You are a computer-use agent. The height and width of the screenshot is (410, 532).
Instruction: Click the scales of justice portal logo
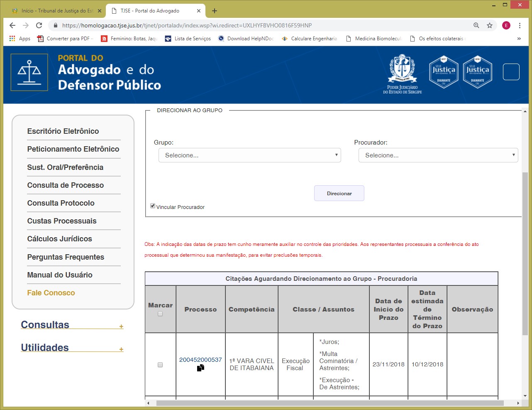coord(29,72)
